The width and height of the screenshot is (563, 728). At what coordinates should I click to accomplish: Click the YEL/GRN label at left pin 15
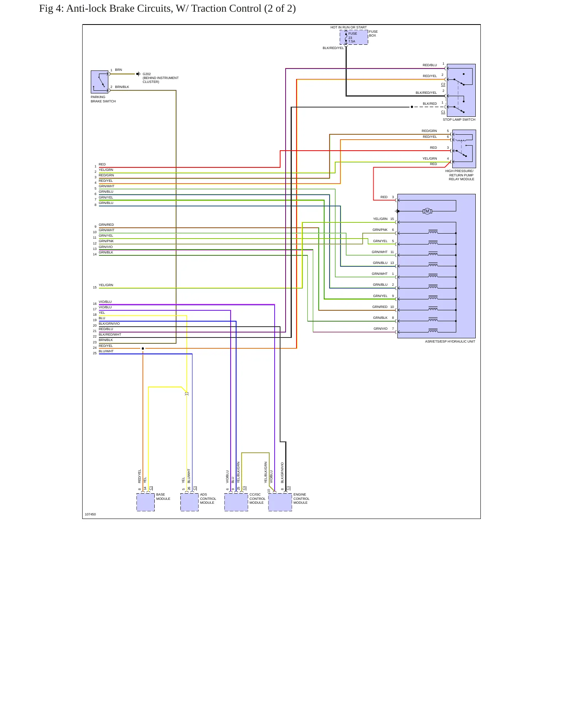[106, 285]
